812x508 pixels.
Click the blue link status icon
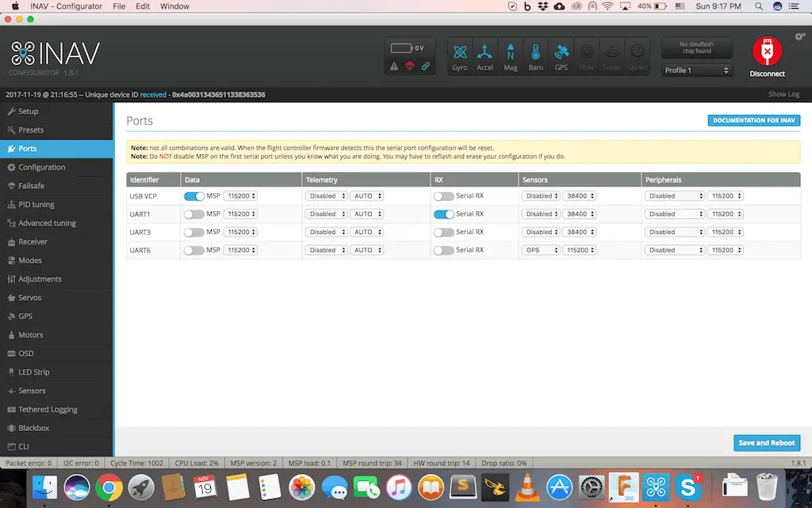click(x=426, y=66)
